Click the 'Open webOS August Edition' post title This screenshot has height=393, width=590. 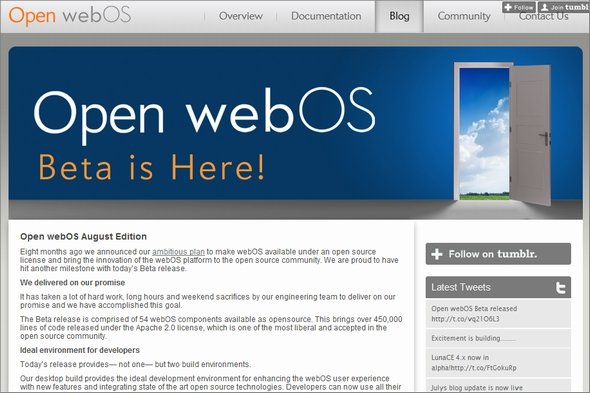coord(84,237)
